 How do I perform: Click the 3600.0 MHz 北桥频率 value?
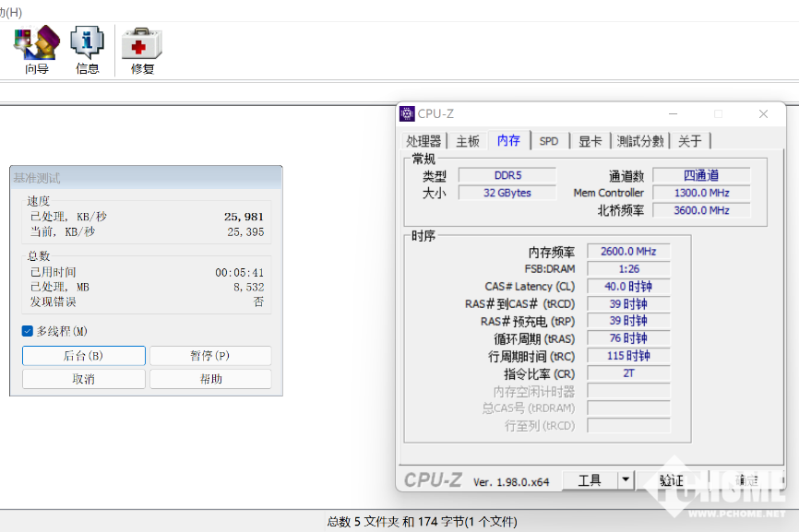pos(702,210)
